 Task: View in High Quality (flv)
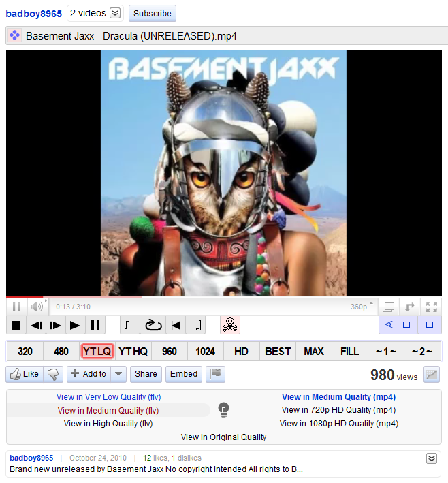pos(108,424)
